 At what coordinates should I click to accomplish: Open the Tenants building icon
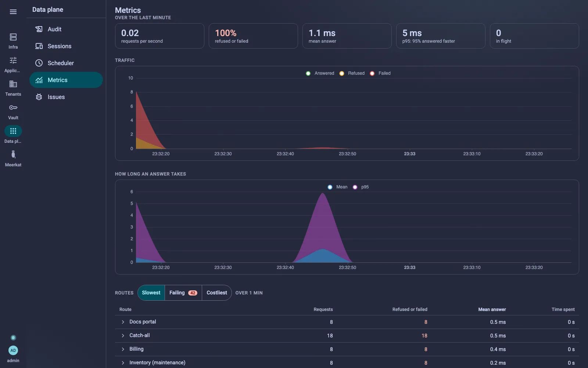13,84
